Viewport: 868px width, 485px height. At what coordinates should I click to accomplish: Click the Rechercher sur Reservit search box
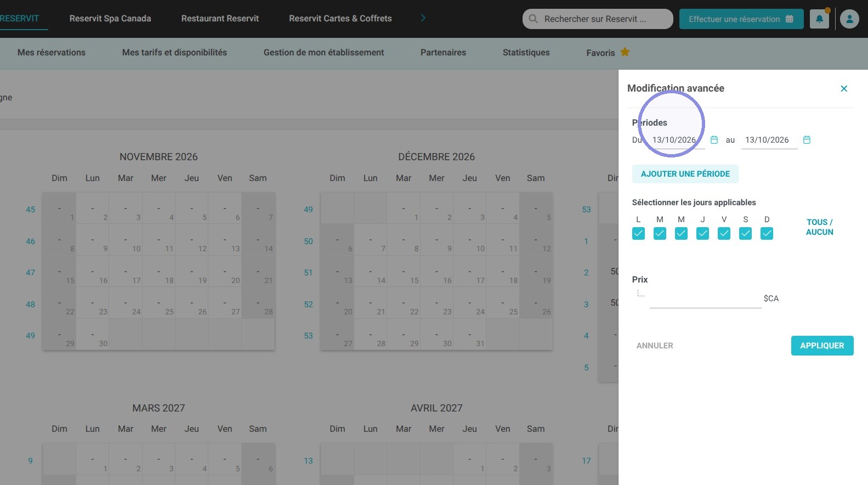click(598, 19)
